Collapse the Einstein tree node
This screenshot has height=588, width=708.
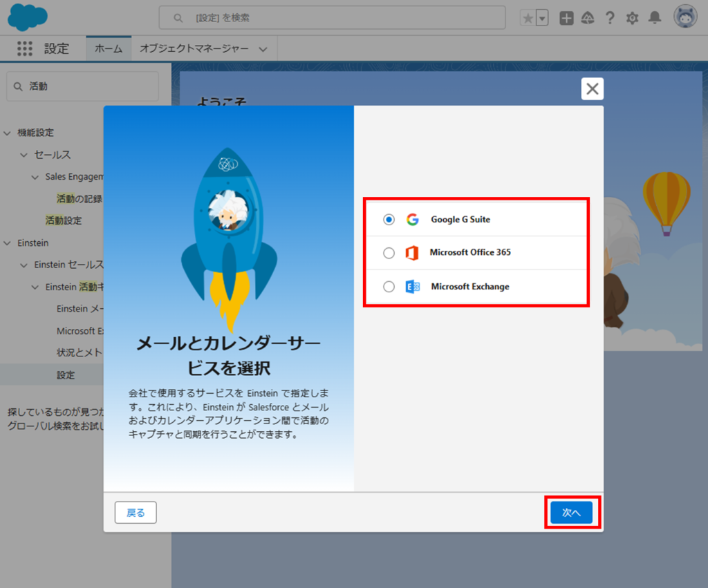click(7, 243)
